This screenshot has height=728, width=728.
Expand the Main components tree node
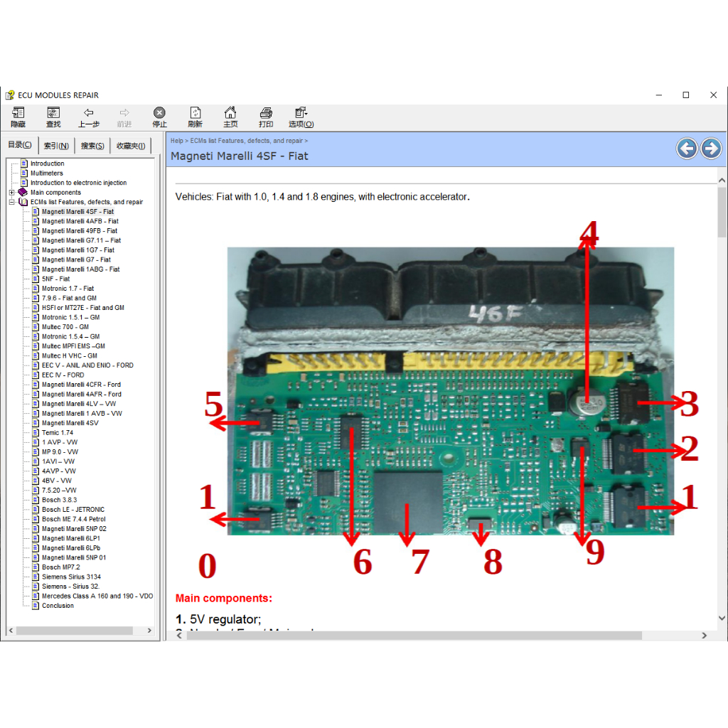[x=12, y=193]
